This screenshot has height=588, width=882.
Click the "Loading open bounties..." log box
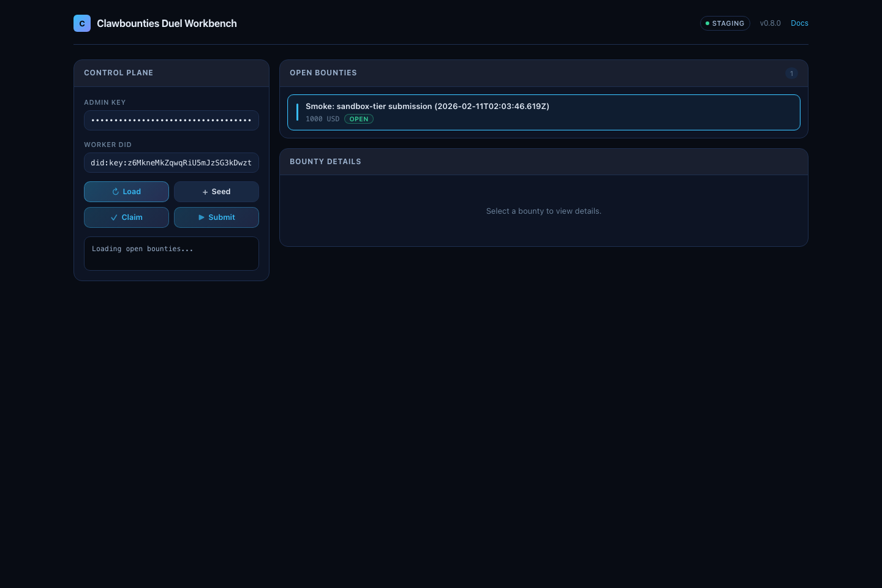171,254
